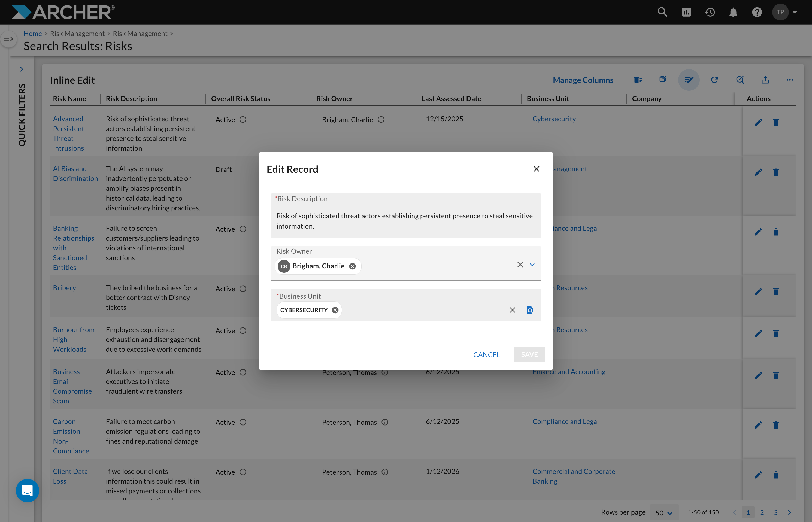This screenshot has width=812, height=522.
Task: Open the Manage Columns link
Action: click(583, 80)
